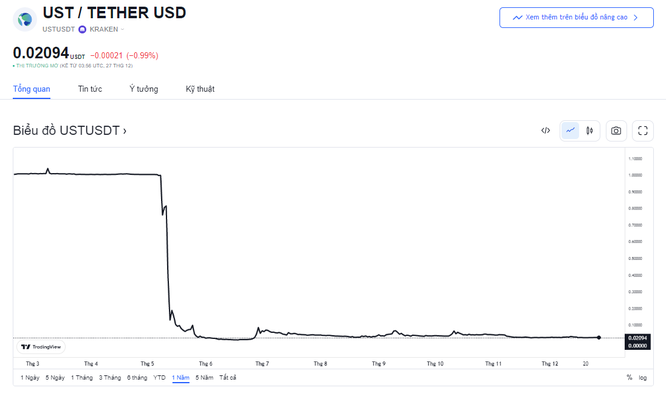Open the Tin tức tab

coord(90,89)
